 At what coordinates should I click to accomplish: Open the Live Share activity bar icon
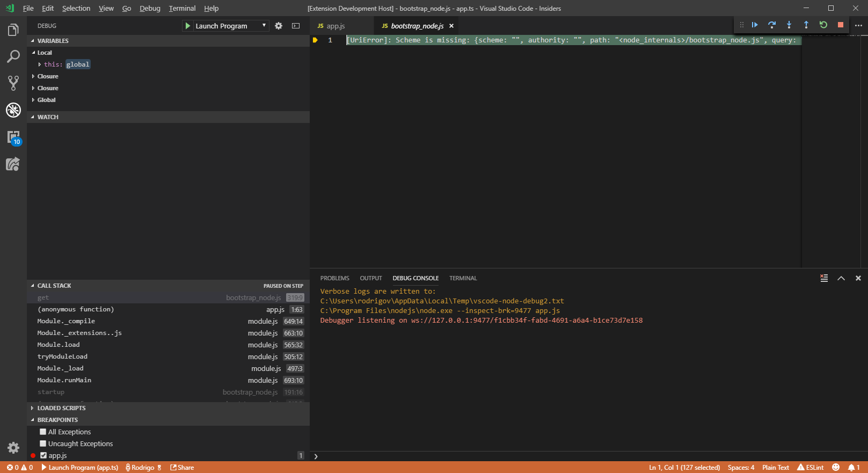pyautogui.click(x=13, y=164)
